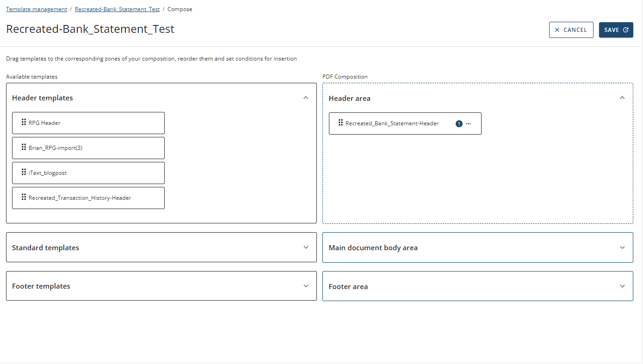Click drag handle icon on RPG Header

tap(24, 122)
